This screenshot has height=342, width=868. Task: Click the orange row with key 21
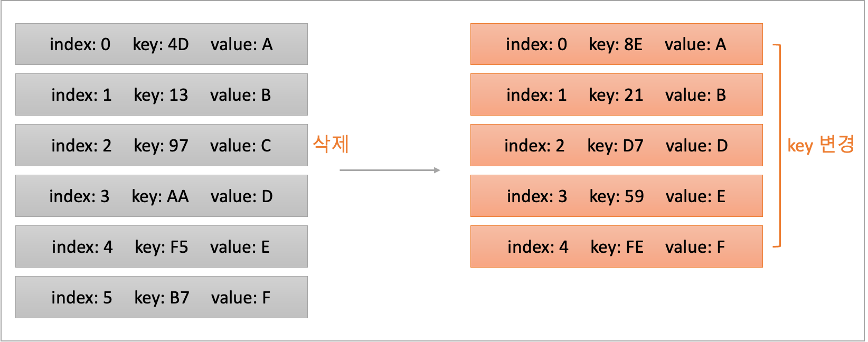point(617,95)
